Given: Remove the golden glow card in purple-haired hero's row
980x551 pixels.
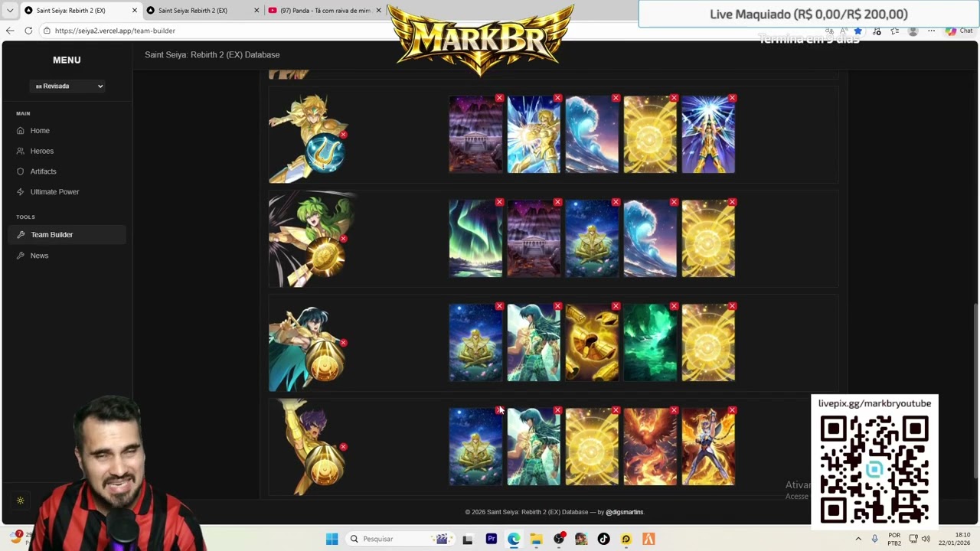Looking at the screenshot, I should tap(616, 410).
